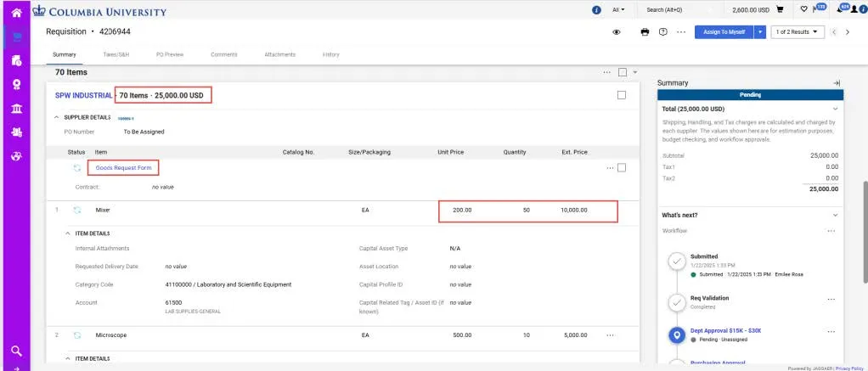Click the info icon left of All
The width and height of the screenshot is (868, 371).
point(597,10)
